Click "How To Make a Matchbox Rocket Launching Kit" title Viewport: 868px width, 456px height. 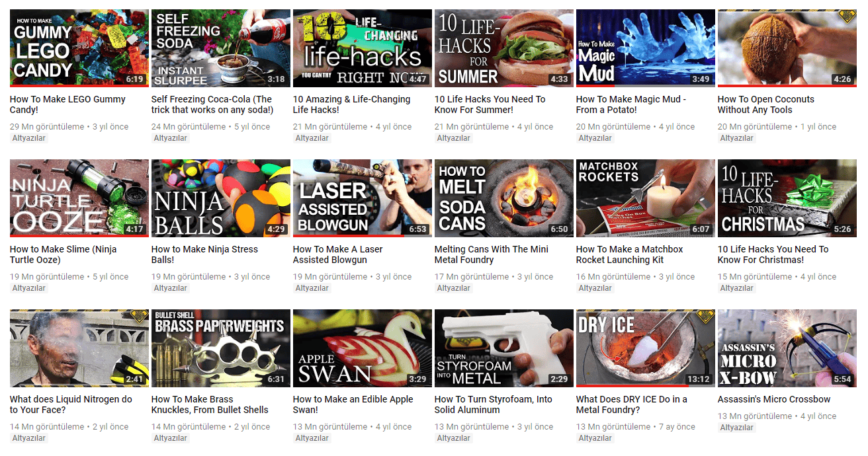629,254
